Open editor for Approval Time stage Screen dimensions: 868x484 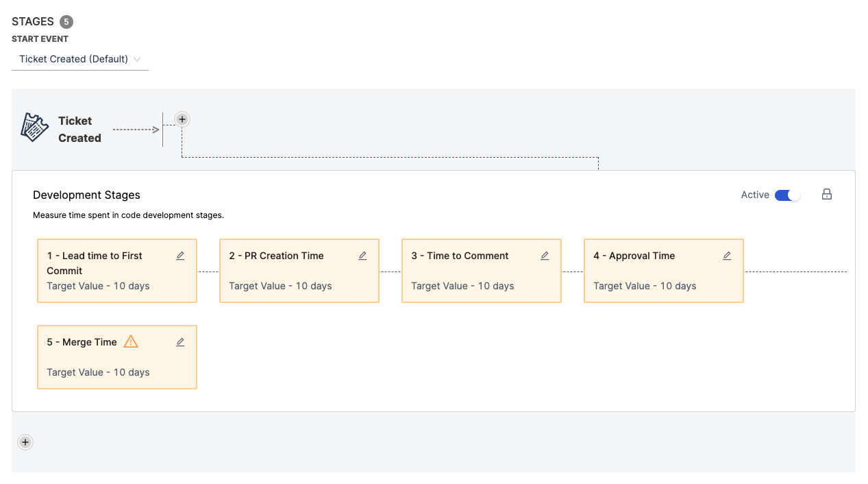(x=727, y=256)
